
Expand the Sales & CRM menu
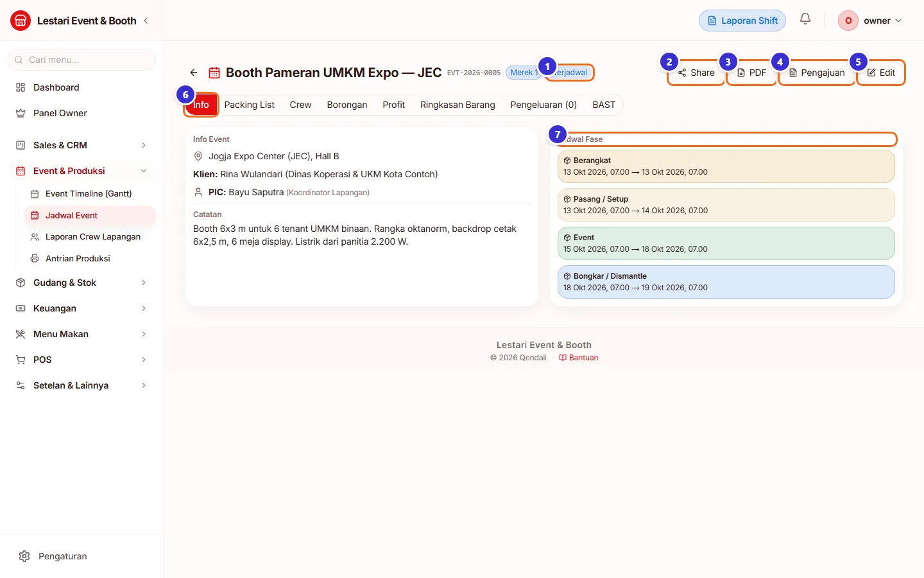coord(144,145)
